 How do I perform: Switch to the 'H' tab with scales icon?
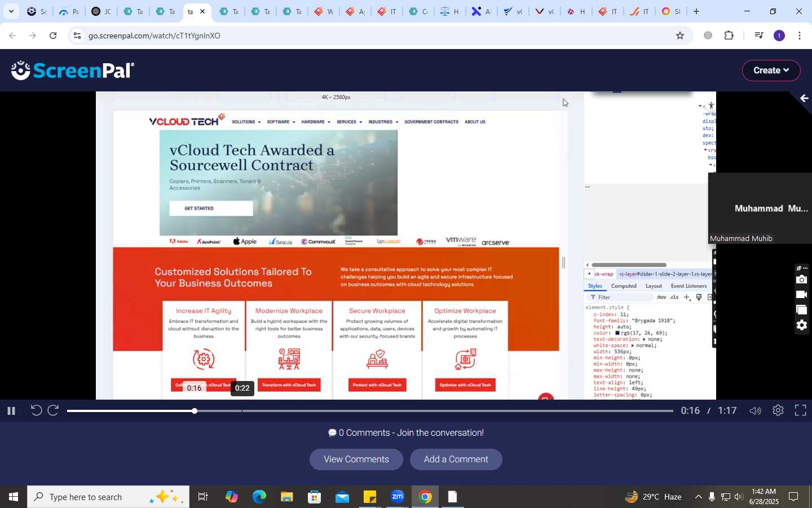pos(450,11)
